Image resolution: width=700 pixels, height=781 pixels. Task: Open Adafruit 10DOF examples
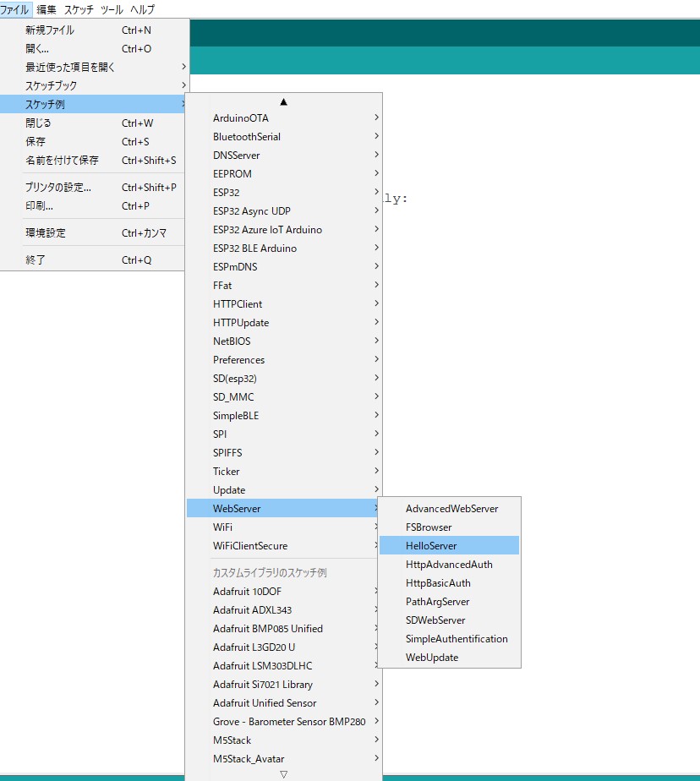tap(283, 591)
